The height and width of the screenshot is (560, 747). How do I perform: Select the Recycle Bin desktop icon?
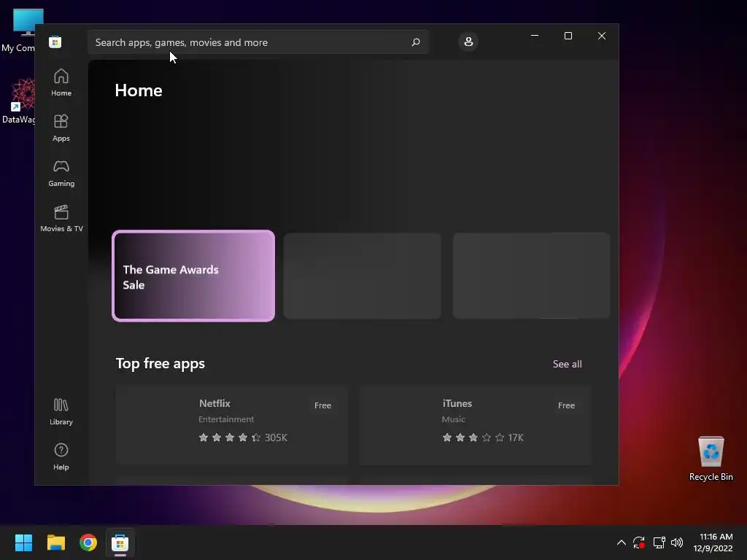[711, 459]
